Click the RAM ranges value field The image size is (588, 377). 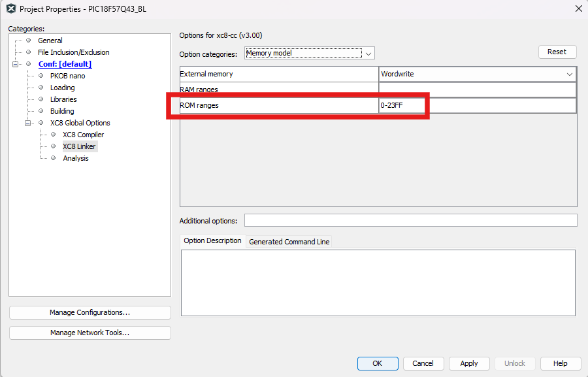tap(477, 90)
